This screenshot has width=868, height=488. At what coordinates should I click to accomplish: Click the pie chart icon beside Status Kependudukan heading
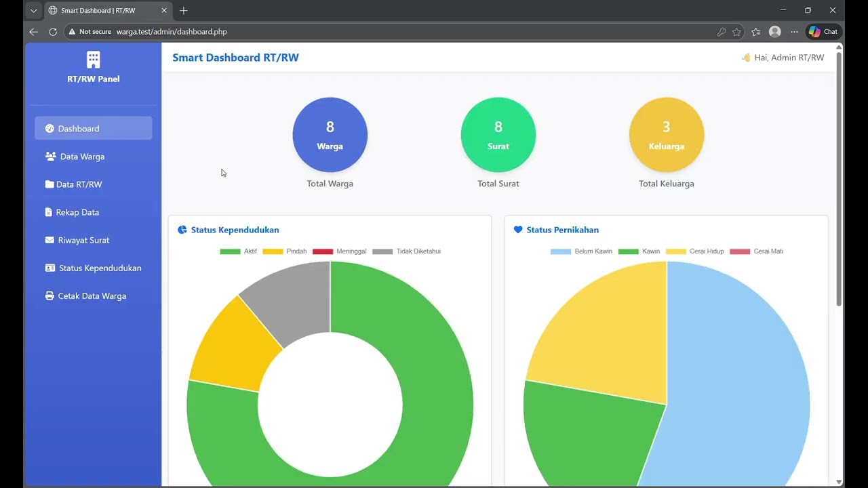click(182, 230)
